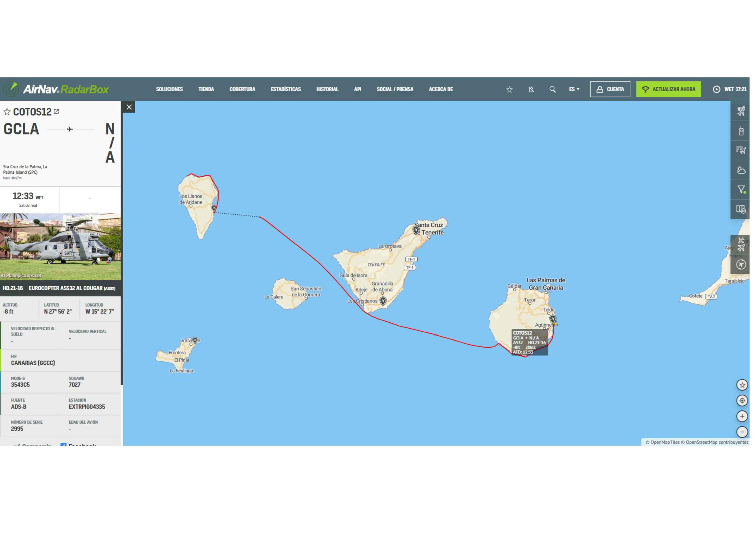Open the Soluciones menu
This screenshot has height=535, width=756.
(x=169, y=89)
